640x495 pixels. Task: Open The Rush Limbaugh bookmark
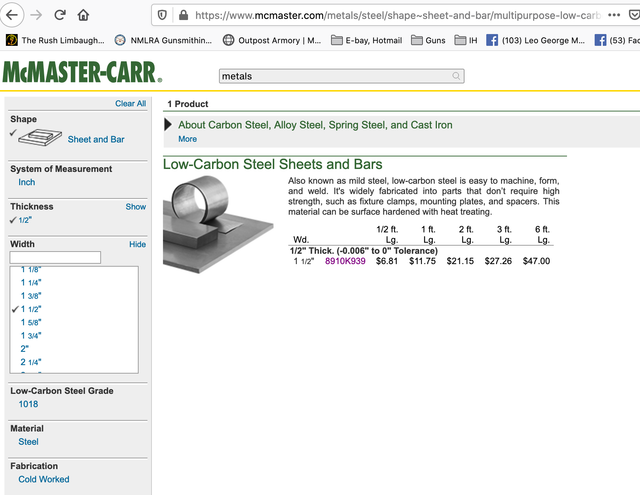point(55,40)
